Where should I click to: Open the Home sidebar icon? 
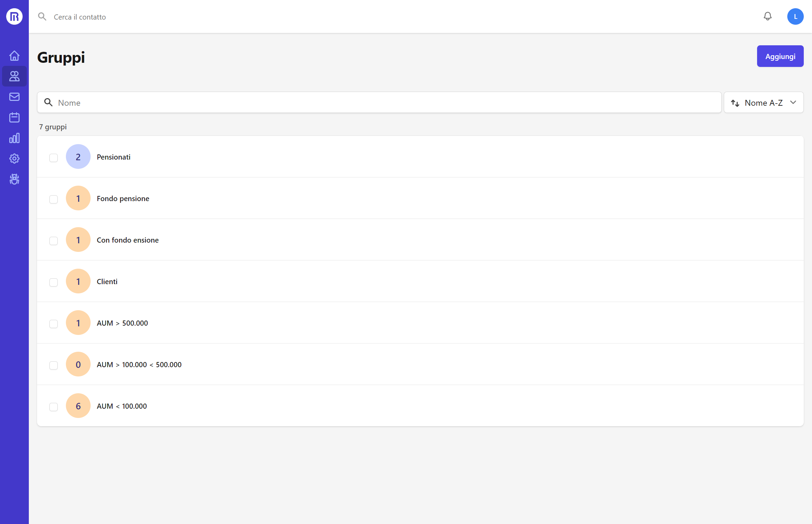click(x=14, y=56)
